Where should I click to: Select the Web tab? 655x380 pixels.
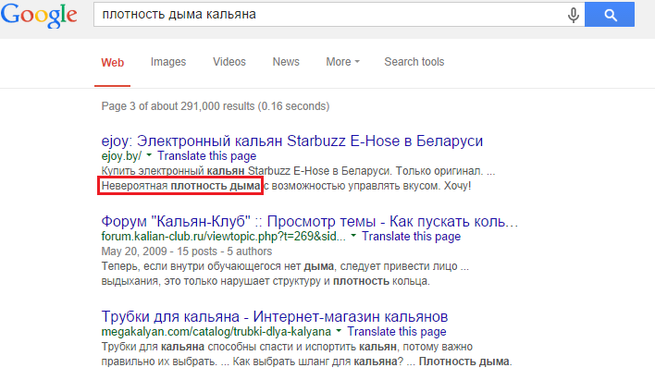click(x=112, y=63)
